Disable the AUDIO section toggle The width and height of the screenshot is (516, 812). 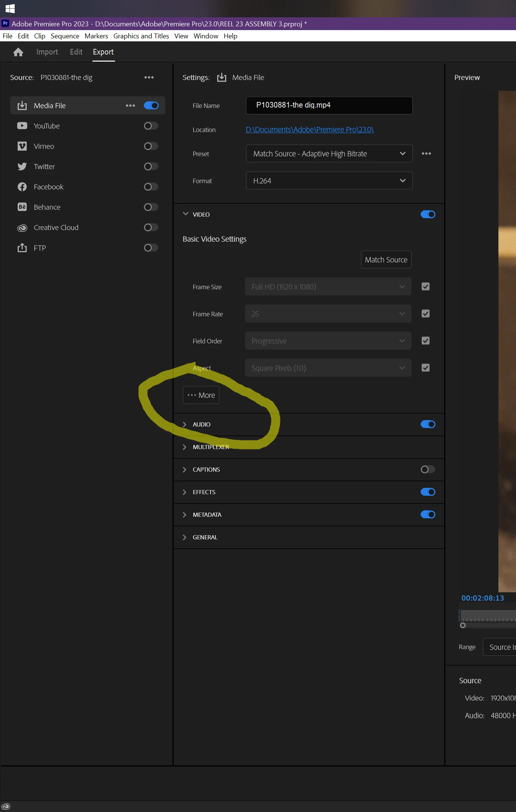(428, 424)
